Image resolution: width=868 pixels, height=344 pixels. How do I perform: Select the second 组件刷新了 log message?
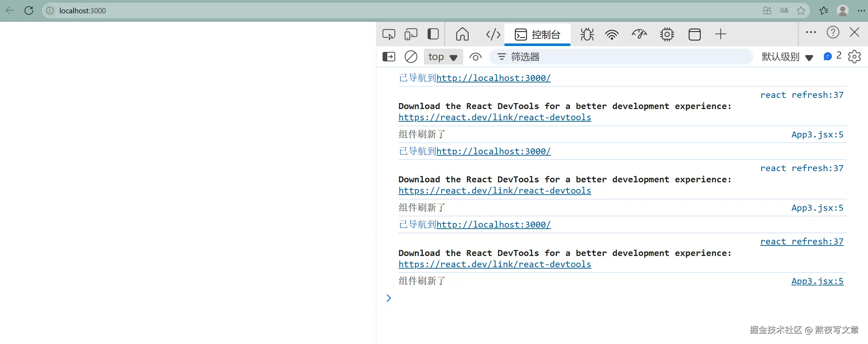click(x=422, y=208)
